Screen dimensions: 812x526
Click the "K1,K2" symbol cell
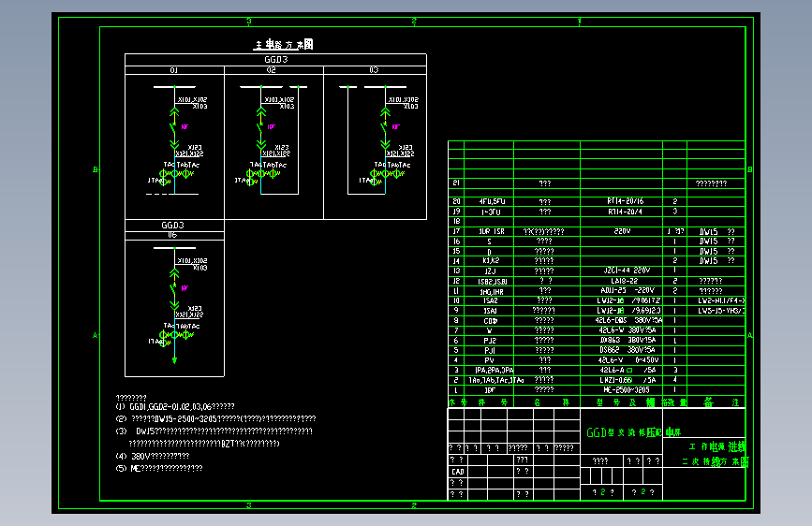491,261
